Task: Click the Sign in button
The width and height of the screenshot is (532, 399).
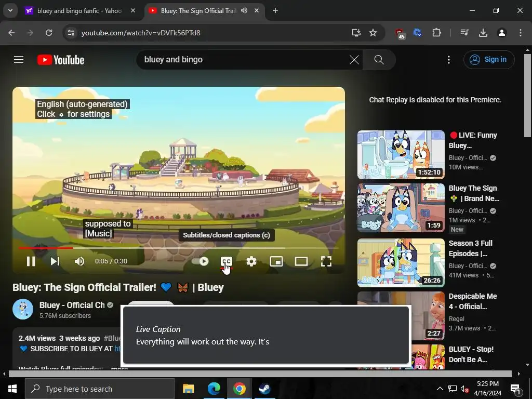Action: 489,60
